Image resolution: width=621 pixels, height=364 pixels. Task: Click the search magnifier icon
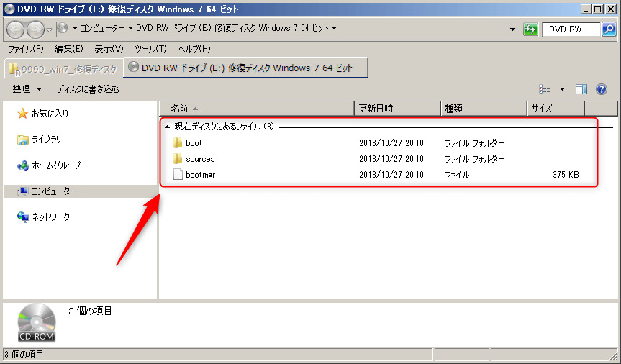coord(609,29)
